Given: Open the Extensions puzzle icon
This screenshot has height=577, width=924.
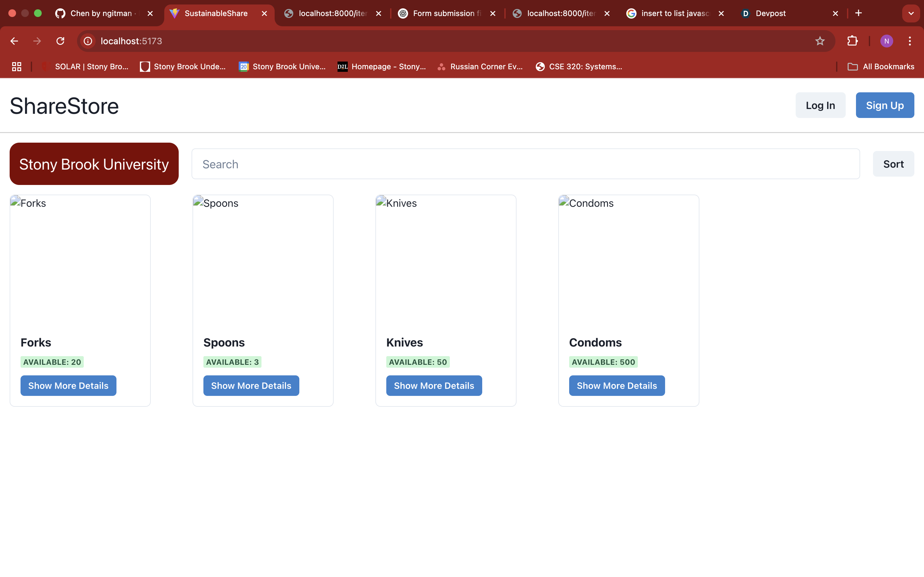Looking at the screenshot, I should click(852, 41).
